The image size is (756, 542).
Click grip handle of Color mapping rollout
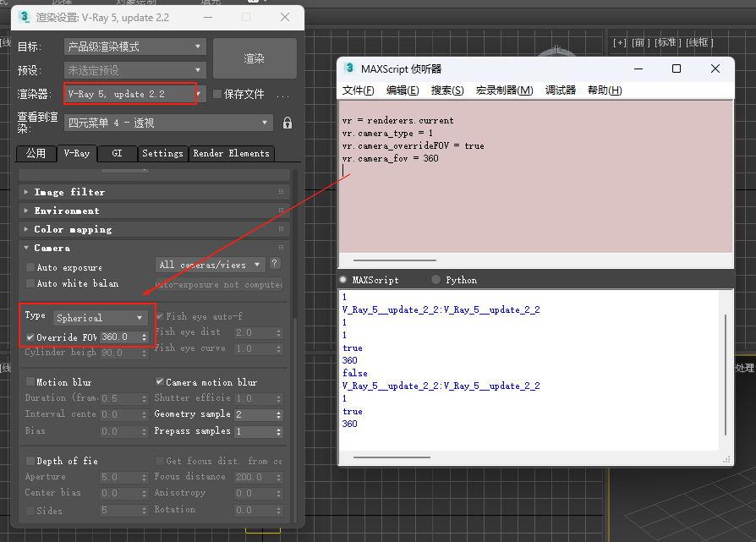281,229
